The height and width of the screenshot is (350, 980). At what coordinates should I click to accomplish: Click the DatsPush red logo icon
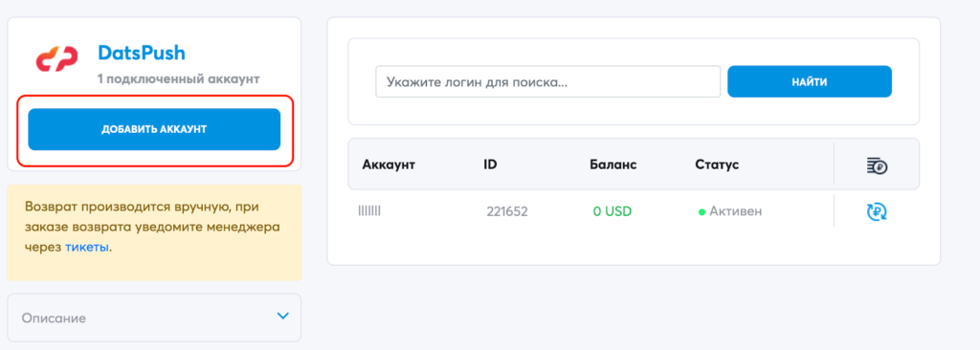tap(56, 58)
